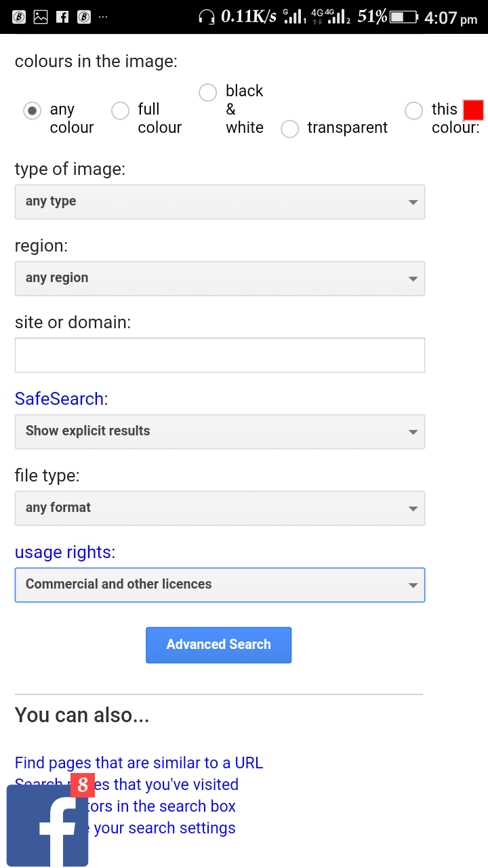
Task: Tap the battery icon in status bar
Action: pos(404,17)
